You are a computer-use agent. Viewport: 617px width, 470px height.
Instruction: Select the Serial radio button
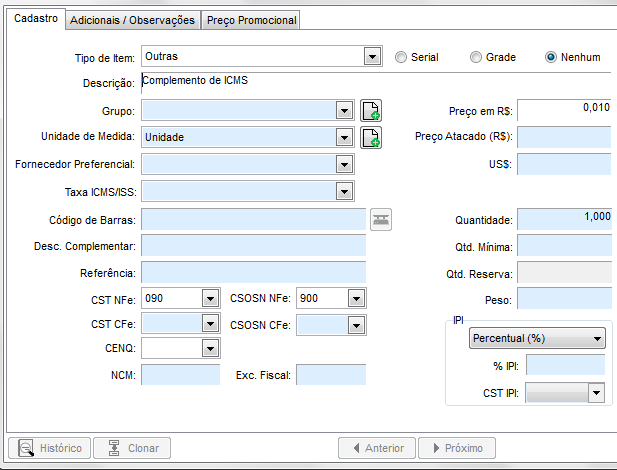[402, 57]
